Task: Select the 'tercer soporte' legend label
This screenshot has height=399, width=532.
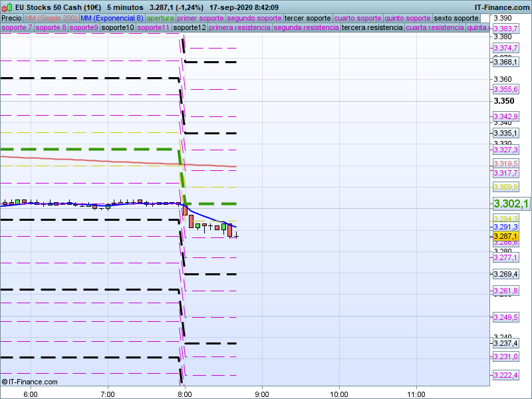Action: tap(307, 18)
